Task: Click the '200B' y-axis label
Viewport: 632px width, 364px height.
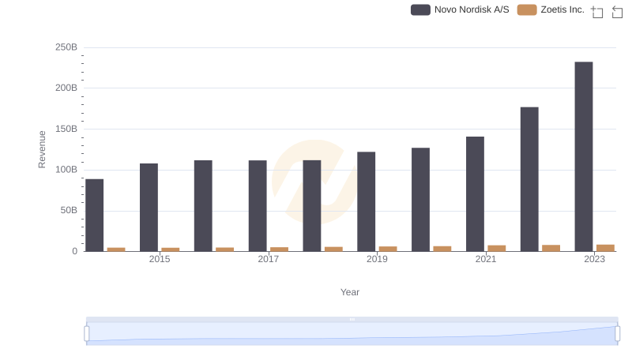Action: [x=66, y=88]
